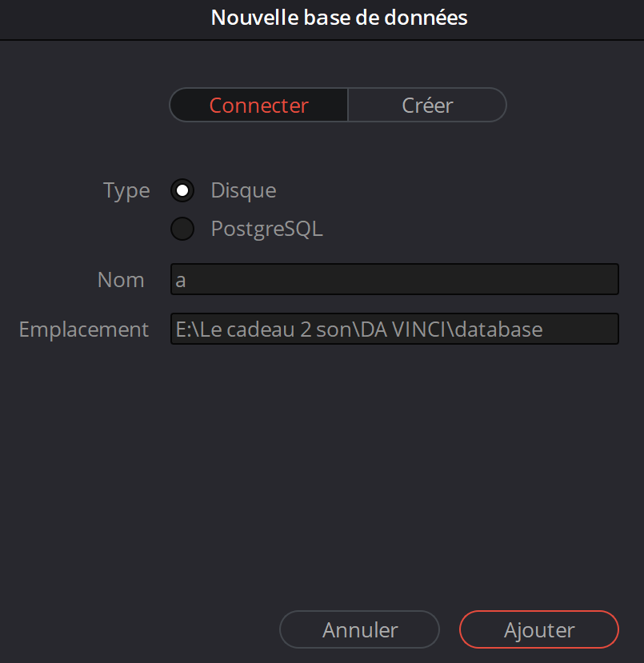Viewport: 644px width, 663px height.
Task: Confirm with the Ajouter button
Action: pyautogui.click(x=538, y=629)
